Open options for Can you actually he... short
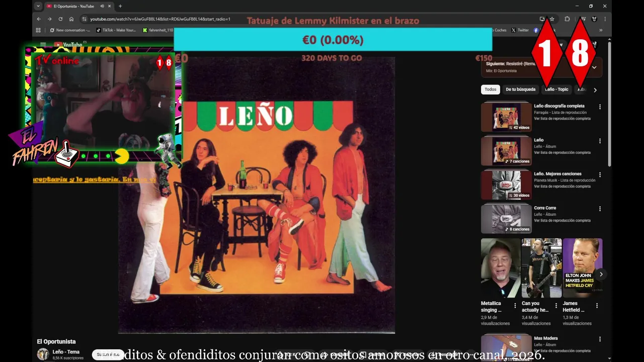Viewport: 644px width, 362px height. coord(556,306)
